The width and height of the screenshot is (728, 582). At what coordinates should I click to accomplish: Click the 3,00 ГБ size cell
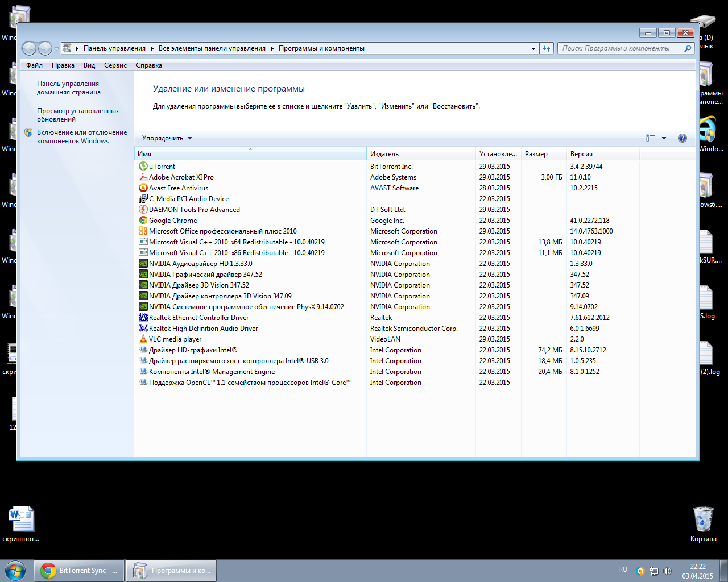click(x=552, y=177)
